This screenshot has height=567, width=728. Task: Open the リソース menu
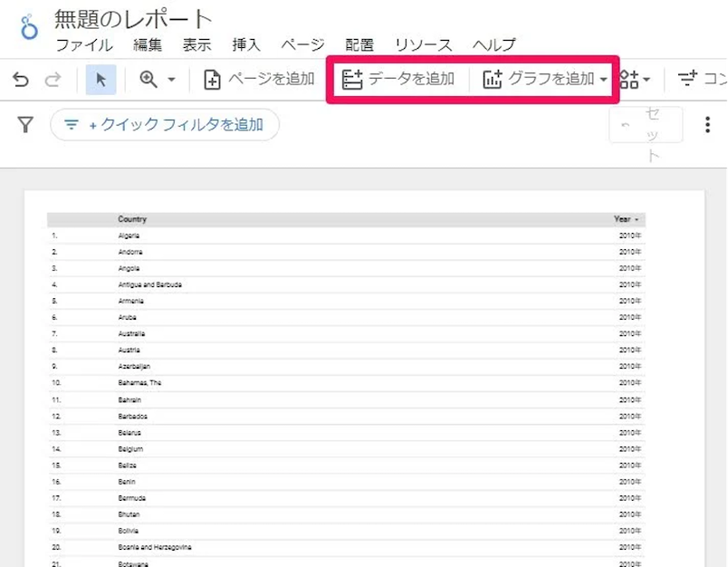coord(423,44)
